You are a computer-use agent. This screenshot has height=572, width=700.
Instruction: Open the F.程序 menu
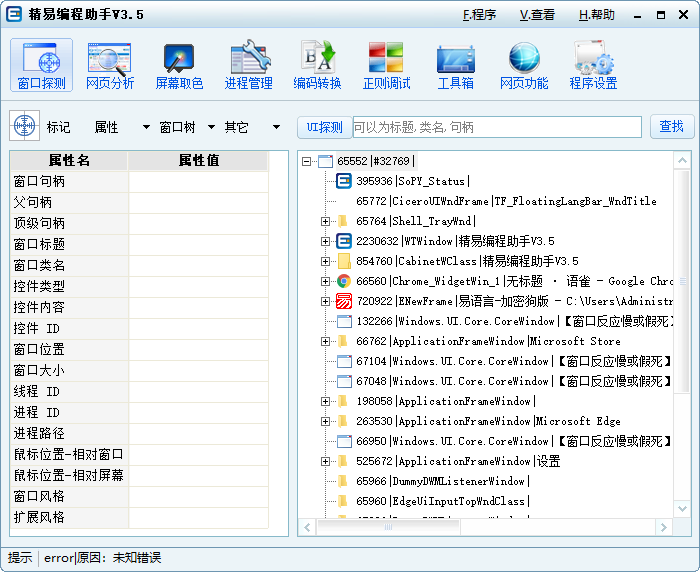click(479, 15)
